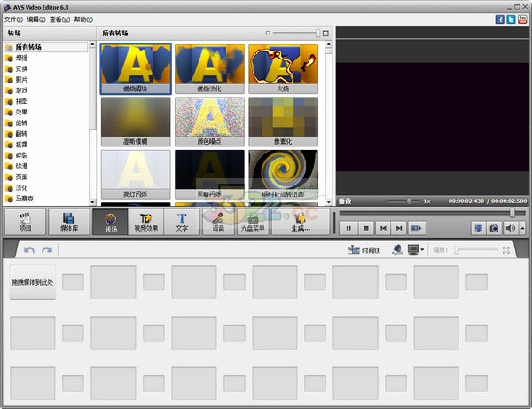This screenshot has width=532, height=409.
Task: Click the timeline 缩放 zoom slider handle
Action: click(x=457, y=250)
